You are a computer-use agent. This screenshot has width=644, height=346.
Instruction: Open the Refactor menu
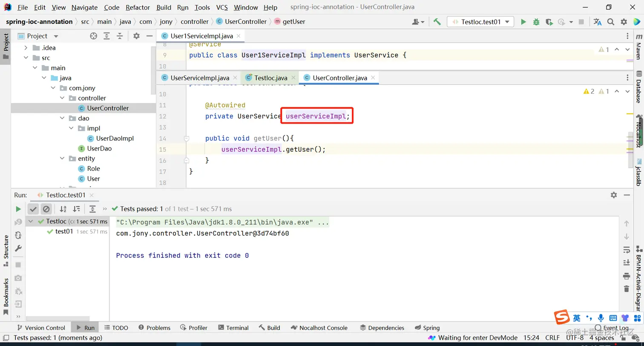[138, 7]
